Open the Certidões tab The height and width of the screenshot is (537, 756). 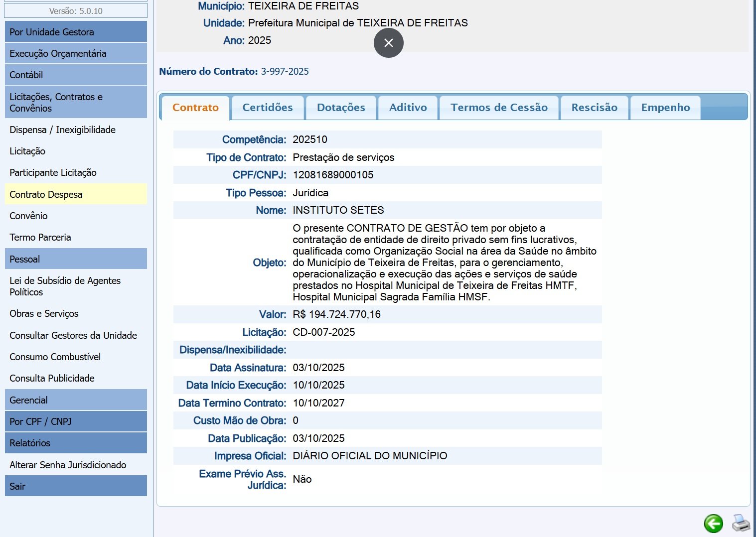pos(268,108)
